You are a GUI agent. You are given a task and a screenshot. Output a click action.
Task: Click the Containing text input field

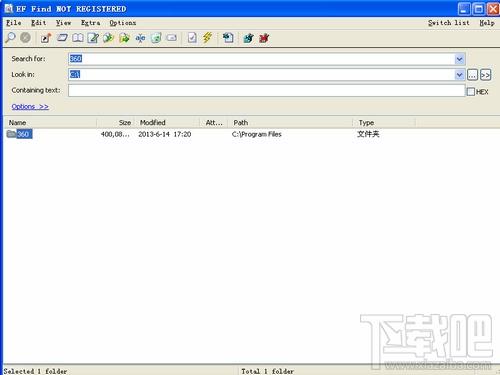[x=267, y=90]
